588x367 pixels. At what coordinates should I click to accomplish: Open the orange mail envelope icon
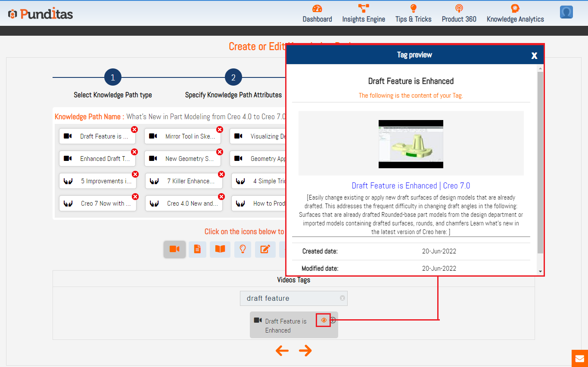pos(579,358)
